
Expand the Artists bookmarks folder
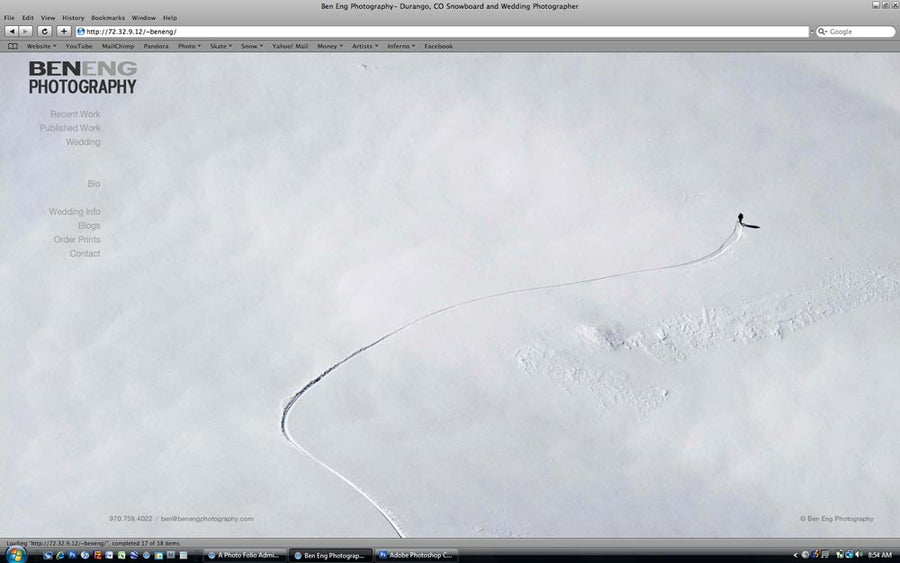point(365,46)
